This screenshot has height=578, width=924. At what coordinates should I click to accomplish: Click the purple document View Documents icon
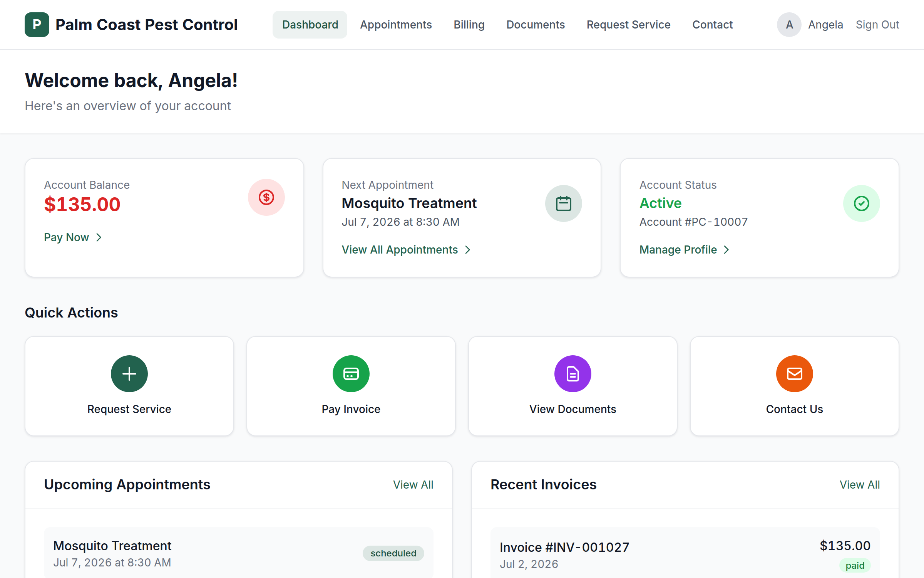(573, 374)
